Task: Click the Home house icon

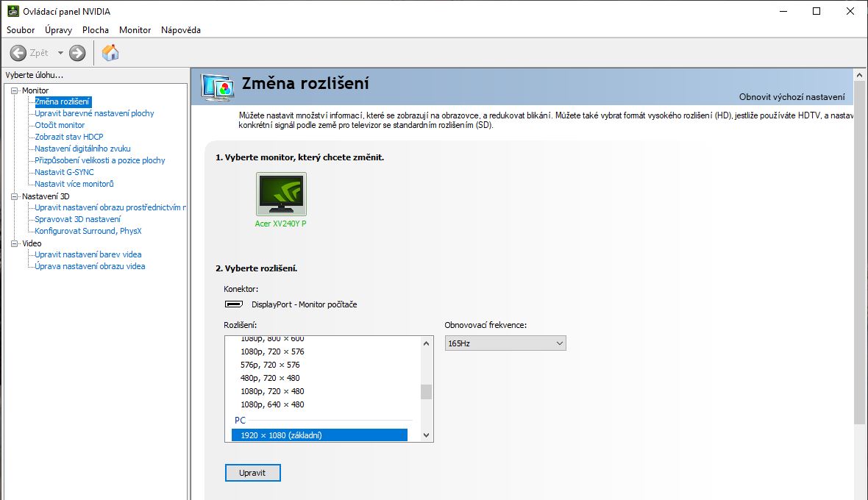Action: 110,53
